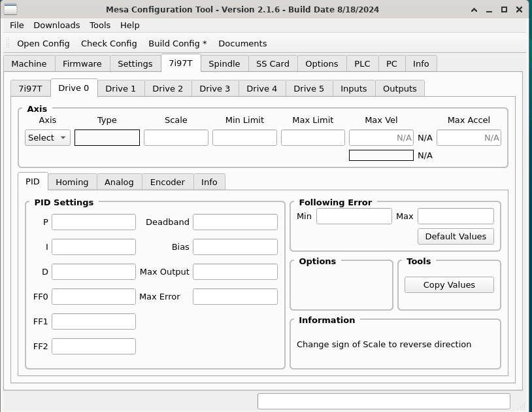This screenshot has width=532, height=412.
Task: Click the Bias input field
Action: 235,247
